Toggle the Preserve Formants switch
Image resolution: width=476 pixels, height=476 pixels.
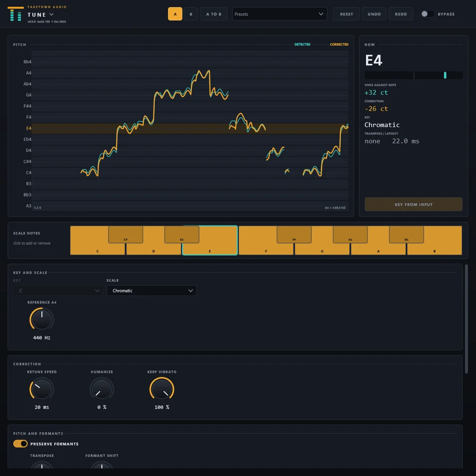click(20, 444)
